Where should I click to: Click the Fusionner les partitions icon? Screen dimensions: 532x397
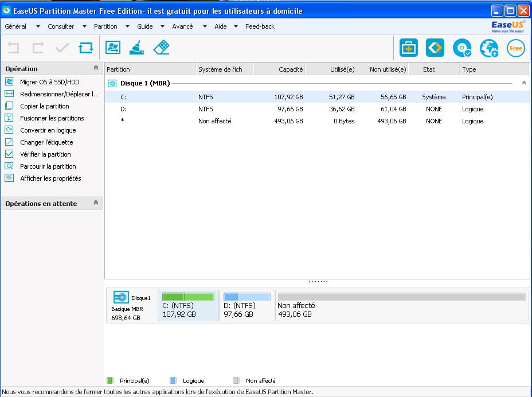(x=9, y=118)
